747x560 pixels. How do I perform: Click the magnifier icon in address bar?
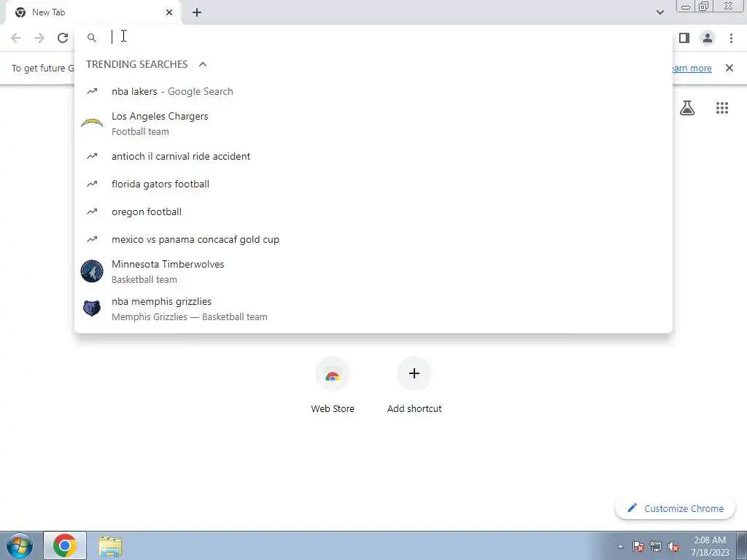[x=92, y=38]
